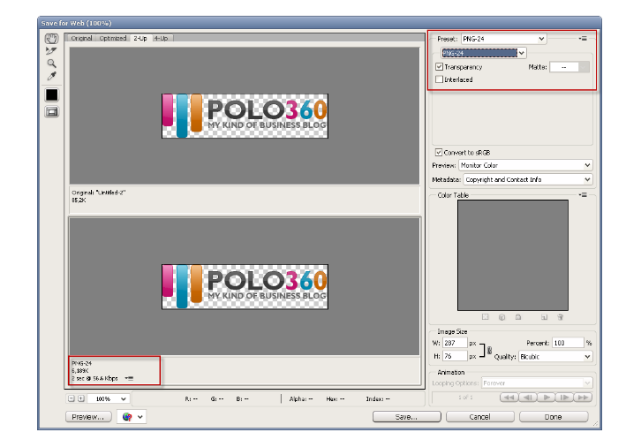Click the optimized PNG-24 preview pane
Screen dimensions: 626x435
tap(244, 286)
